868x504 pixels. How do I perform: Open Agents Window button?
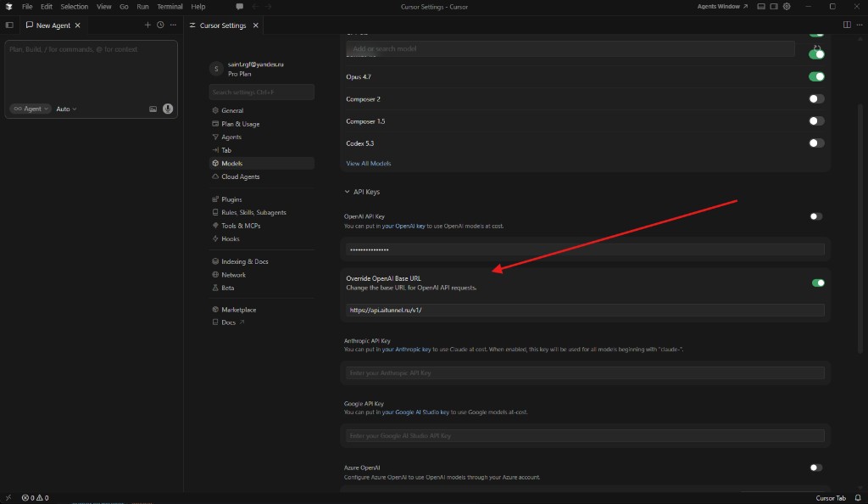722,7
